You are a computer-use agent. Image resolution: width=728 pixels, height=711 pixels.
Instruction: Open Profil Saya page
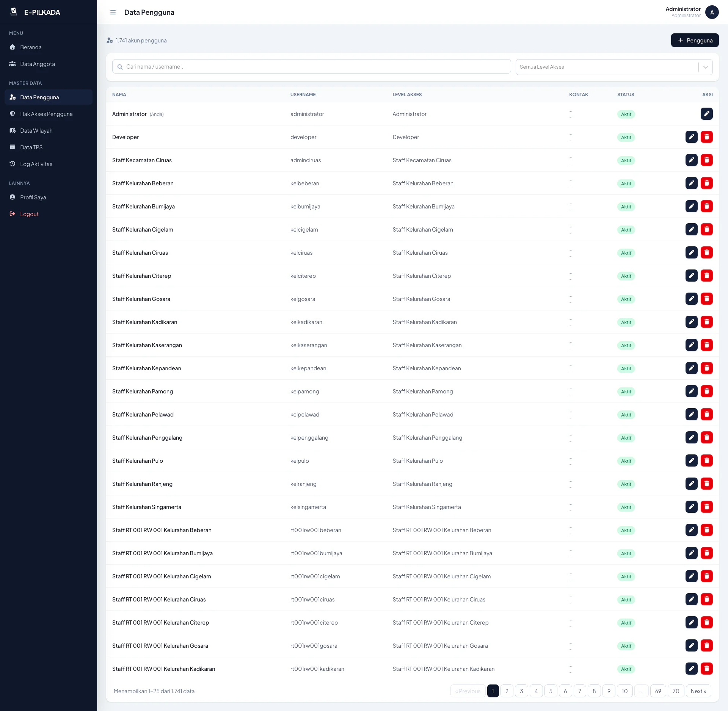pos(49,197)
